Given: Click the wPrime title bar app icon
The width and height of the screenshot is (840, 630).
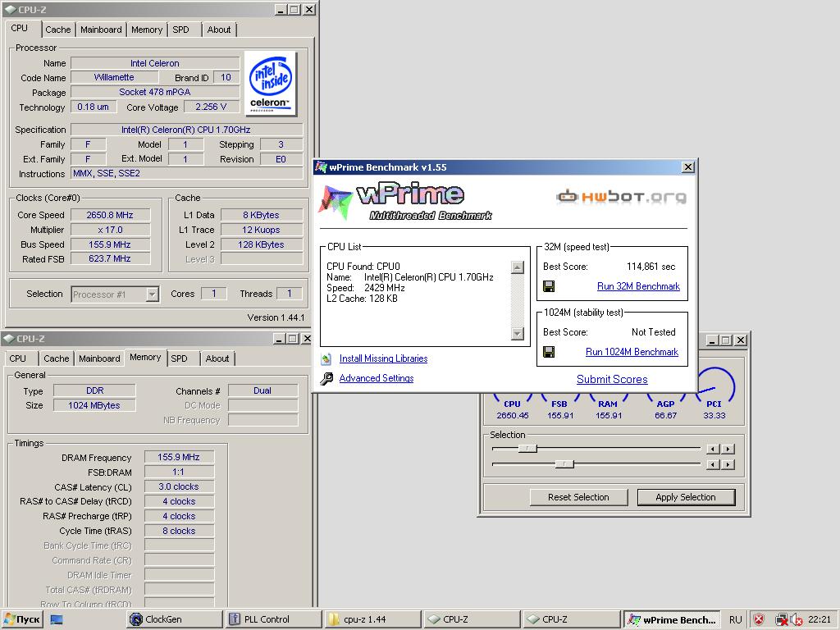Looking at the screenshot, I should tap(322, 167).
